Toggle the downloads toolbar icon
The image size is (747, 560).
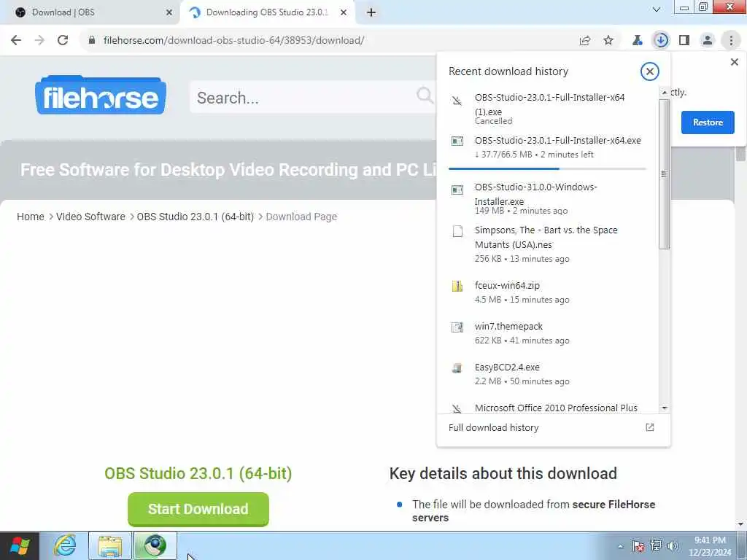point(661,41)
